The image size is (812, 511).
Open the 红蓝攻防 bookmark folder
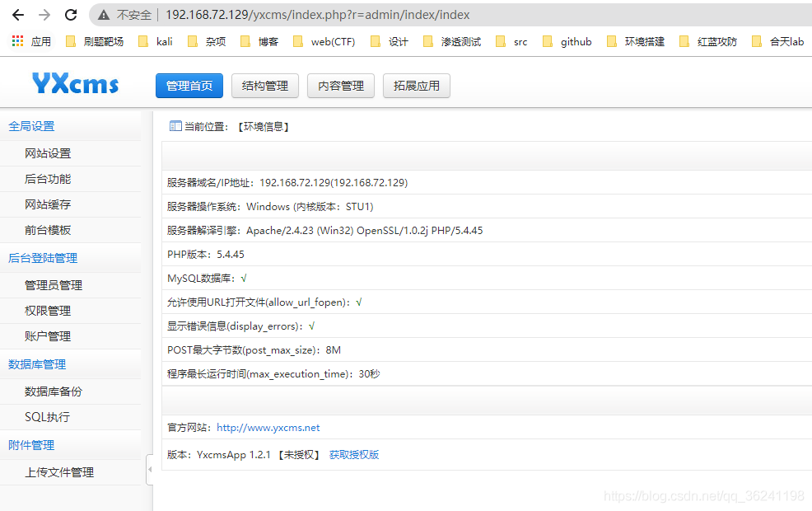pos(708,41)
